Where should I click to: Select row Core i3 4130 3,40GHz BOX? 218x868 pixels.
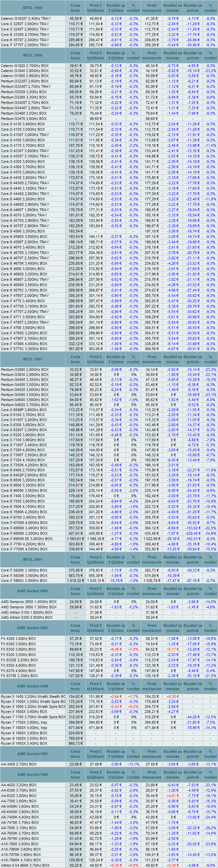point(109,124)
